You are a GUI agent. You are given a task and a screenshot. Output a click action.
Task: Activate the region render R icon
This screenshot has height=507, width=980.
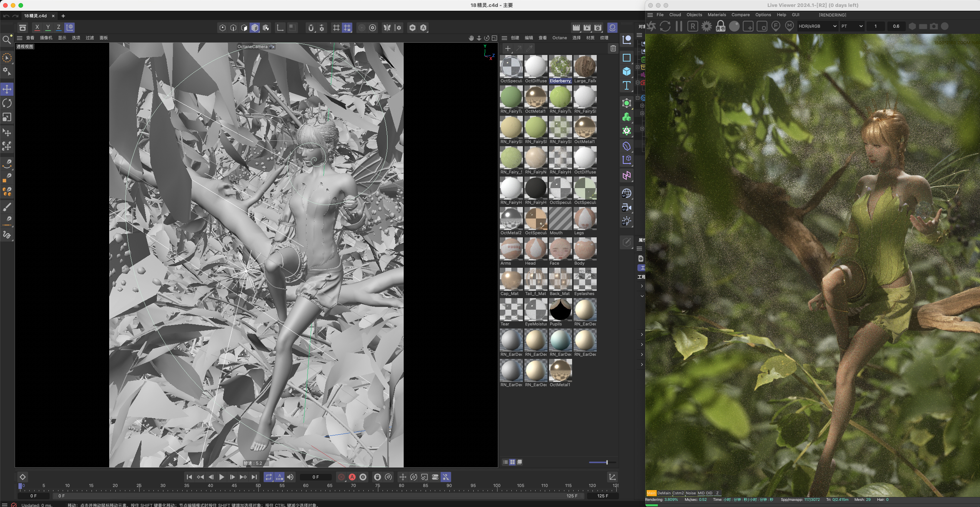pos(692,26)
